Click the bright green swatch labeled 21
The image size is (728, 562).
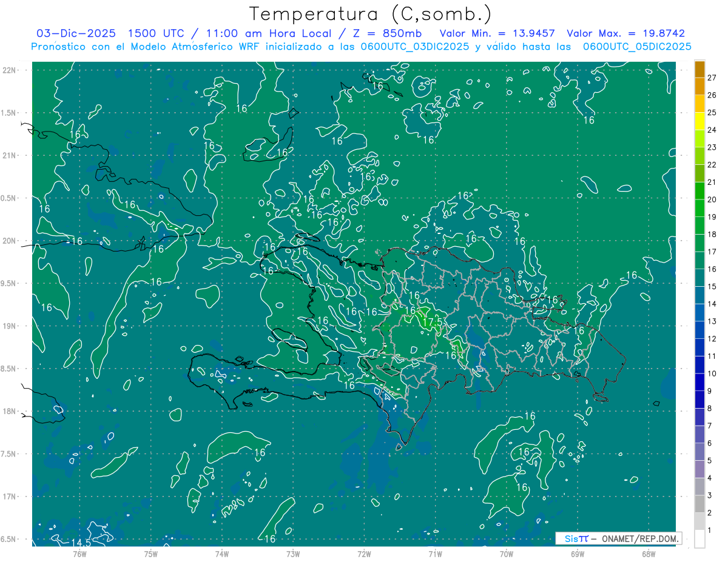[x=699, y=174]
